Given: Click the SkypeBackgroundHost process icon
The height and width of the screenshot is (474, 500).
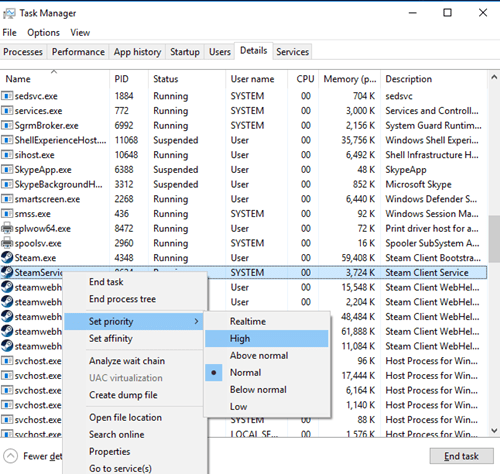Looking at the screenshot, I should pos(7,184).
